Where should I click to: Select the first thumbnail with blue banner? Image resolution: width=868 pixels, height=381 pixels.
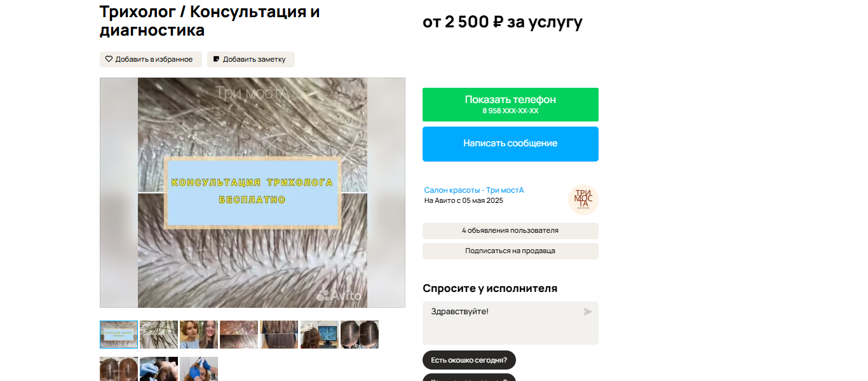[x=119, y=335]
